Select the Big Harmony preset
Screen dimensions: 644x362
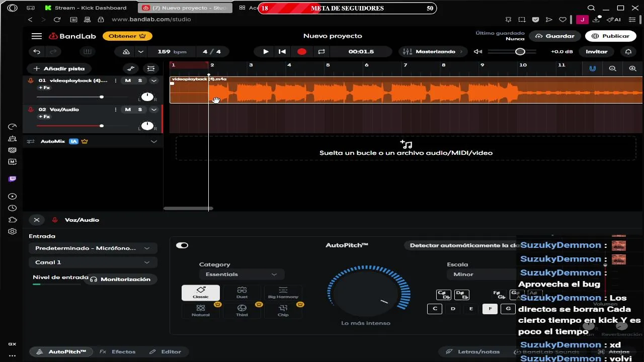(283, 293)
